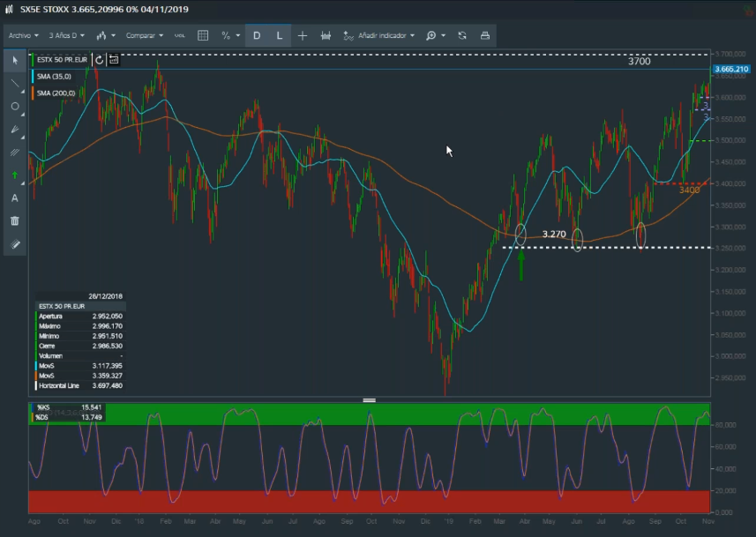The height and width of the screenshot is (537, 756).
Task: Open the Archivo menu
Action: [x=23, y=36]
